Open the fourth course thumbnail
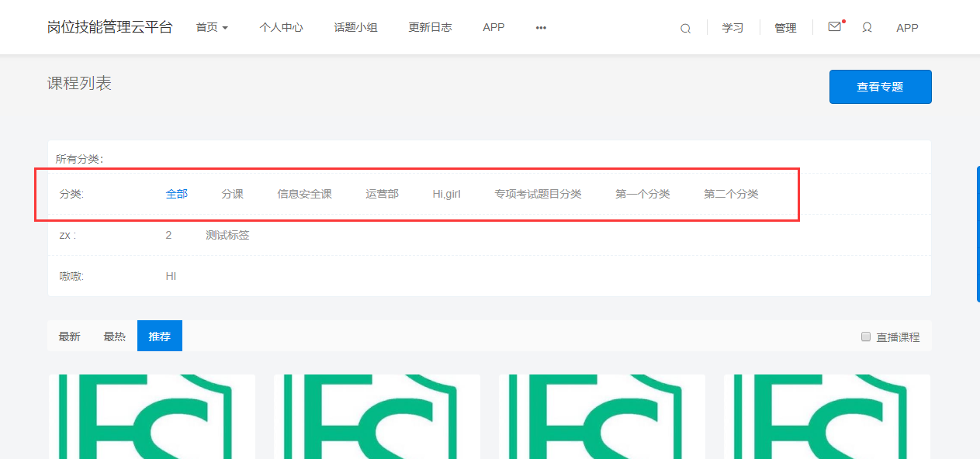Screen dimensions: 980x459 826,416
